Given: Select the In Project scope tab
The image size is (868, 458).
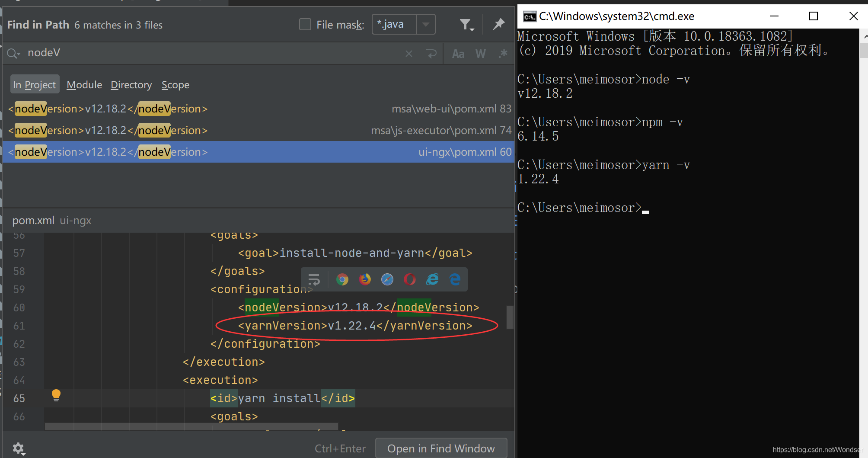Looking at the screenshot, I should pyautogui.click(x=35, y=85).
